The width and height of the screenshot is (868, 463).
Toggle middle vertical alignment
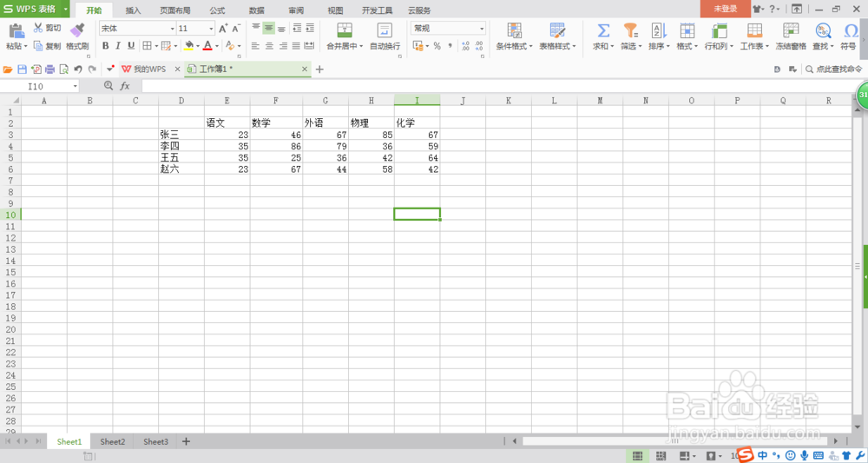[269, 29]
